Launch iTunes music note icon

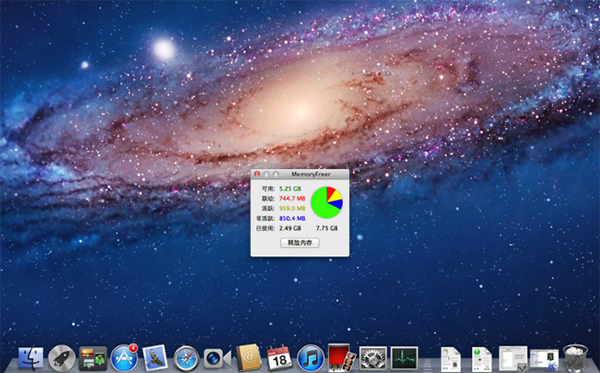[x=310, y=358]
